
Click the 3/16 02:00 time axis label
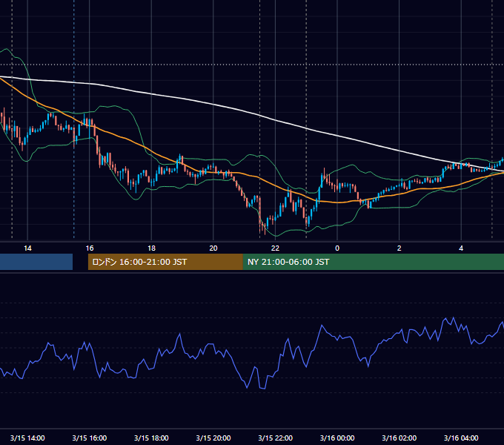click(x=399, y=438)
